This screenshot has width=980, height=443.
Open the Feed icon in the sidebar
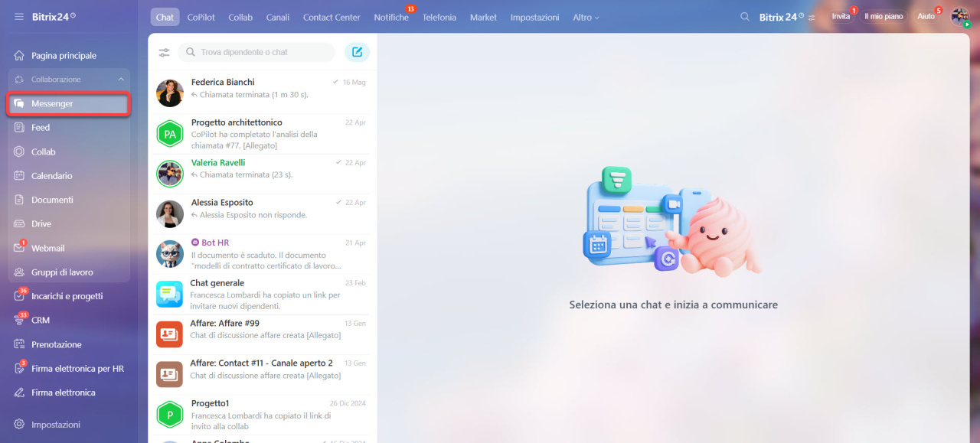[19, 128]
